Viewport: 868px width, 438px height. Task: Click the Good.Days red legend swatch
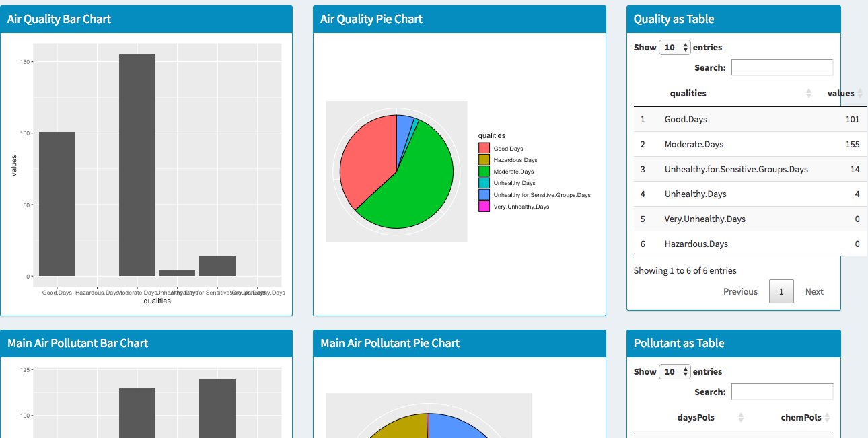(484, 148)
